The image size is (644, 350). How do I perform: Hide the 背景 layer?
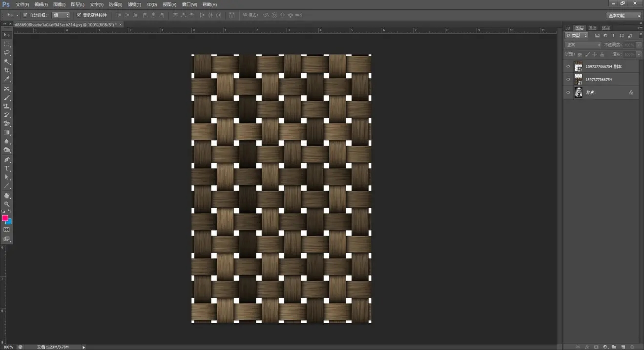click(568, 92)
